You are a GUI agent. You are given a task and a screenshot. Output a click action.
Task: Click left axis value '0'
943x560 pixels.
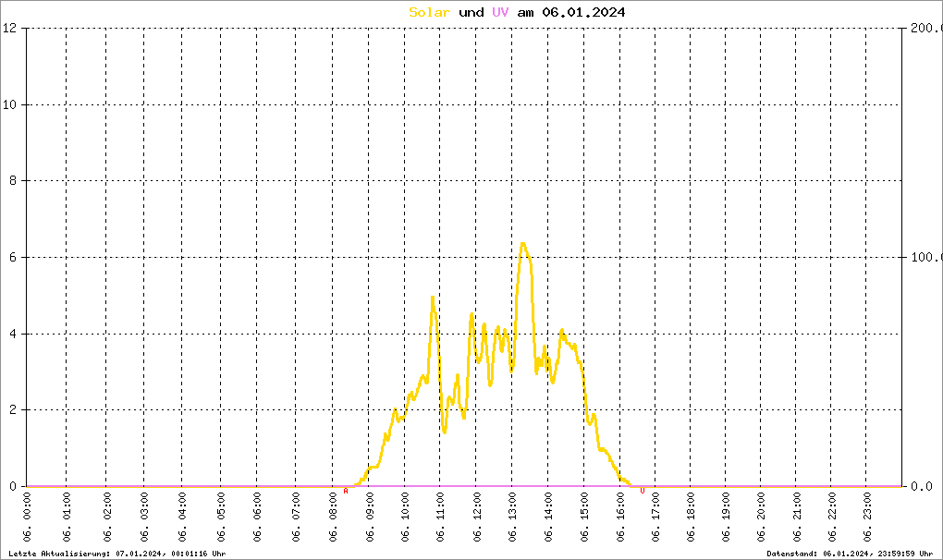pos(13,486)
